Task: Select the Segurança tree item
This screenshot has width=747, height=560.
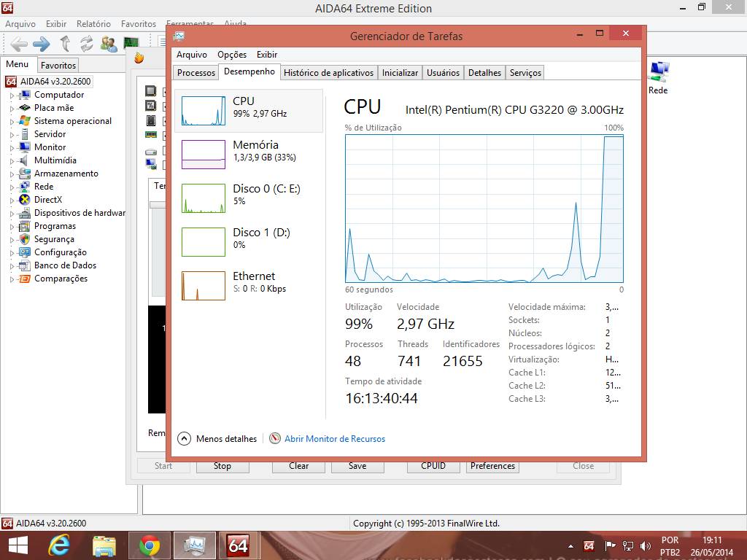Action: (54, 239)
